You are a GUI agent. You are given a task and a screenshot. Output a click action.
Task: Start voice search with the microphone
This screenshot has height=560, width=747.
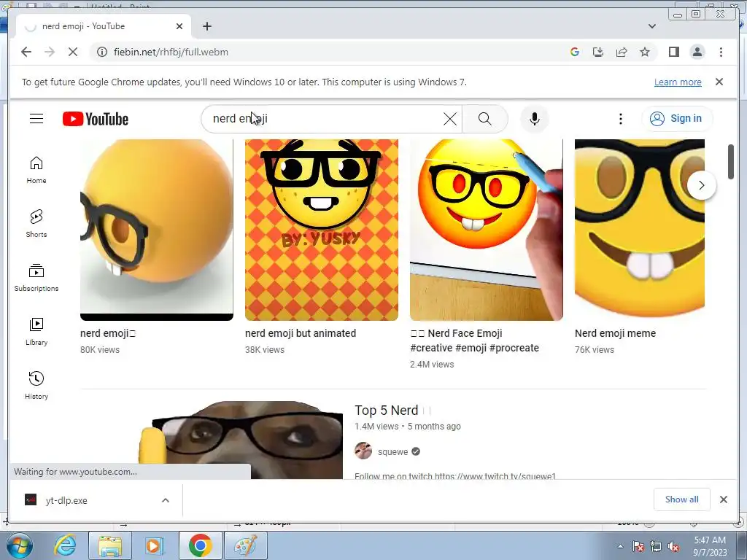point(535,119)
